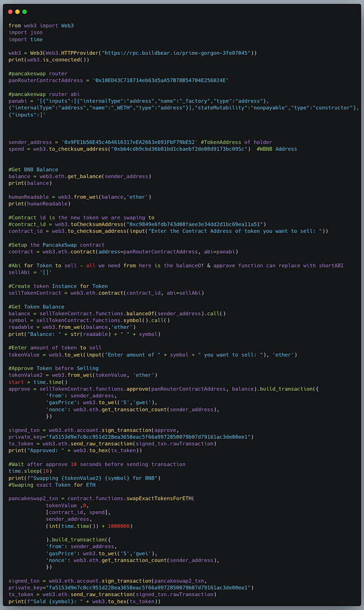The width and height of the screenshot is (364, 610).
Task: Click the "#TokenAddress of holder" comment
Action: coord(237,142)
